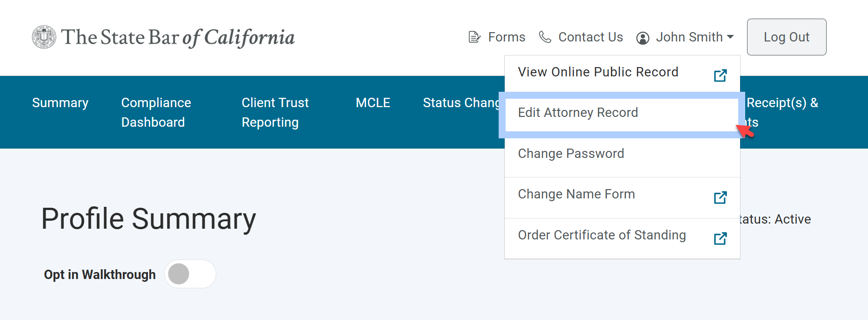This screenshot has height=320, width=868.
Task: Select Edit Attorney Record menu entry
Action: tap(578, 113)
